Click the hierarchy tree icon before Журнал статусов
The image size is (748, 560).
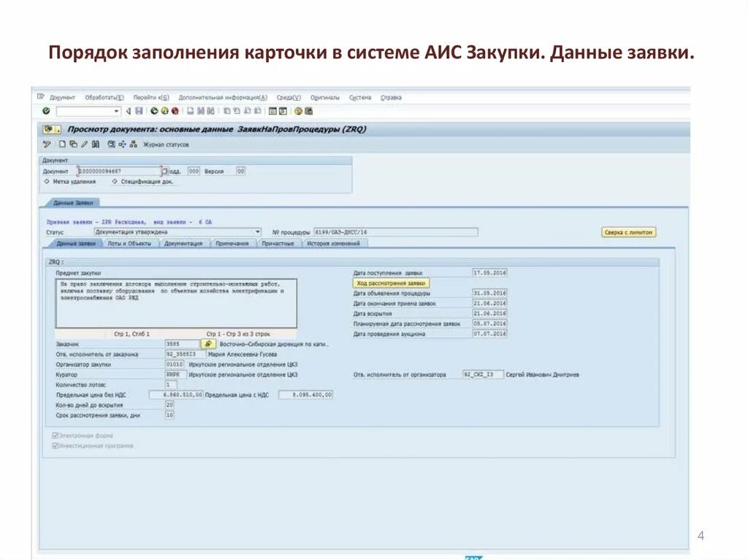[x=133, y=144]
